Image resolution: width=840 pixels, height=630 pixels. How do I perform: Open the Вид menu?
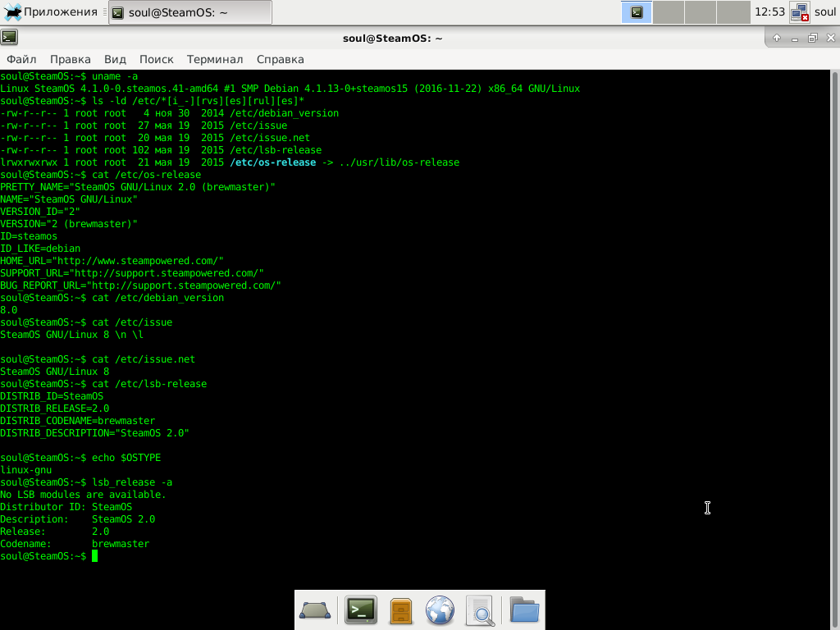(x=115, y=59)
